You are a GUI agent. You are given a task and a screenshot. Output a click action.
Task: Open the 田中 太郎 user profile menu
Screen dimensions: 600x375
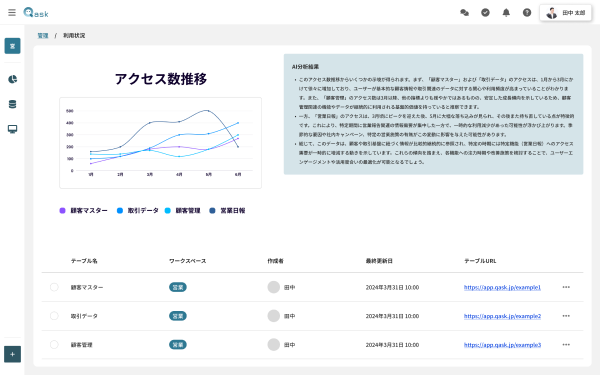566,13
